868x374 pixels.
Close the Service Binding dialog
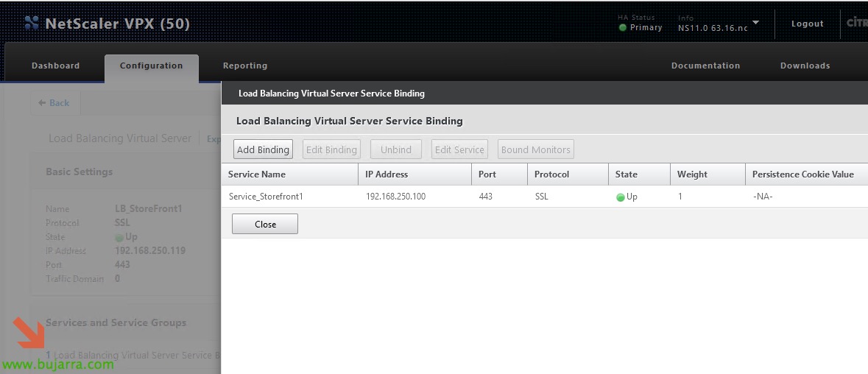265,224
